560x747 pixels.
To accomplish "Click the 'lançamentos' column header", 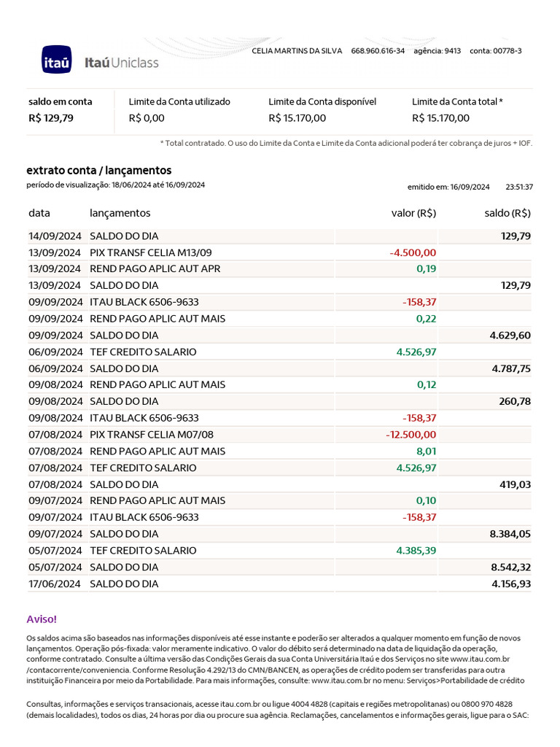I will pos(120,213).
